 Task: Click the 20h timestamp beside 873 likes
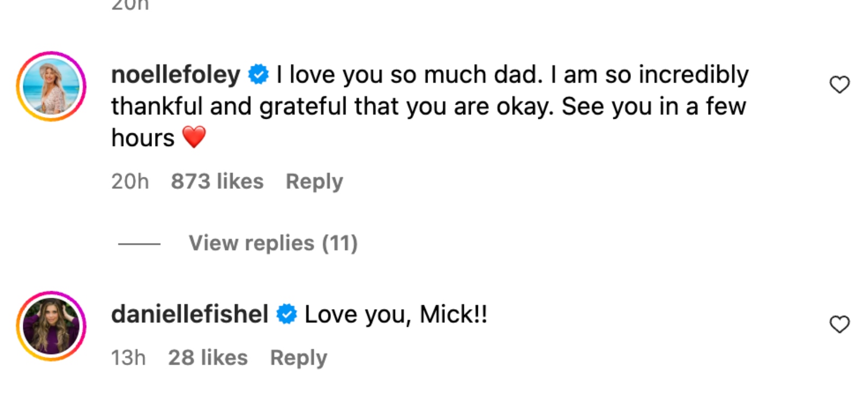(130, 182)
